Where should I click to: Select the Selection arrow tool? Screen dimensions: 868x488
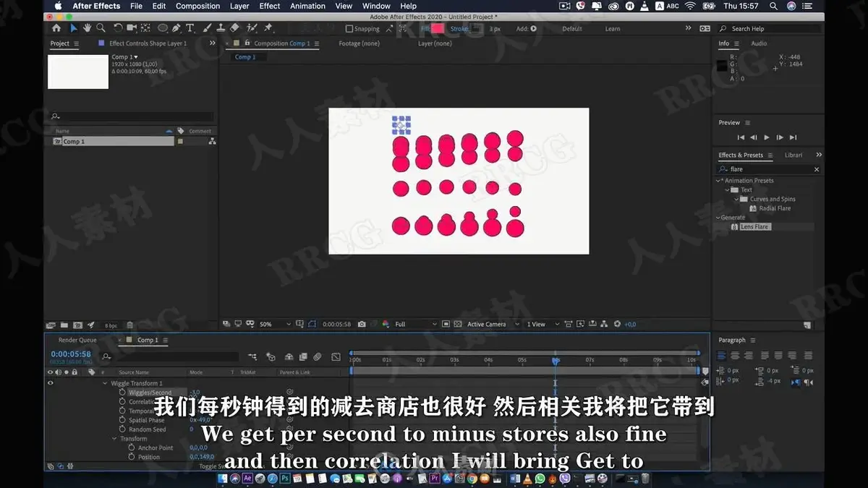(x=73, y=28)
